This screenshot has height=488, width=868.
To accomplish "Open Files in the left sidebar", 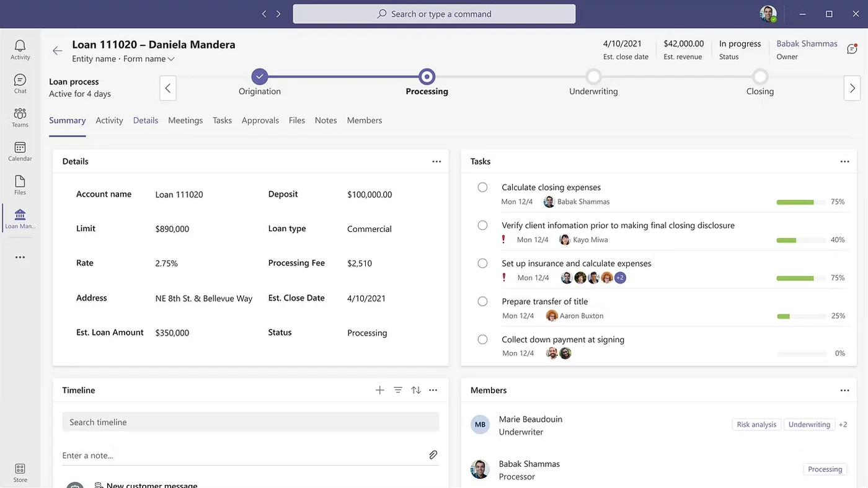I will [x=20, y=185].
